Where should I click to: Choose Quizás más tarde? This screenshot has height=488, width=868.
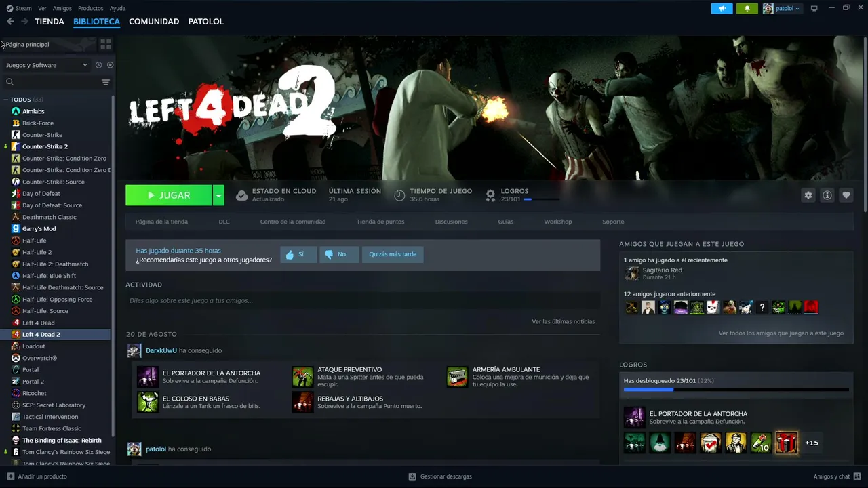393,254
